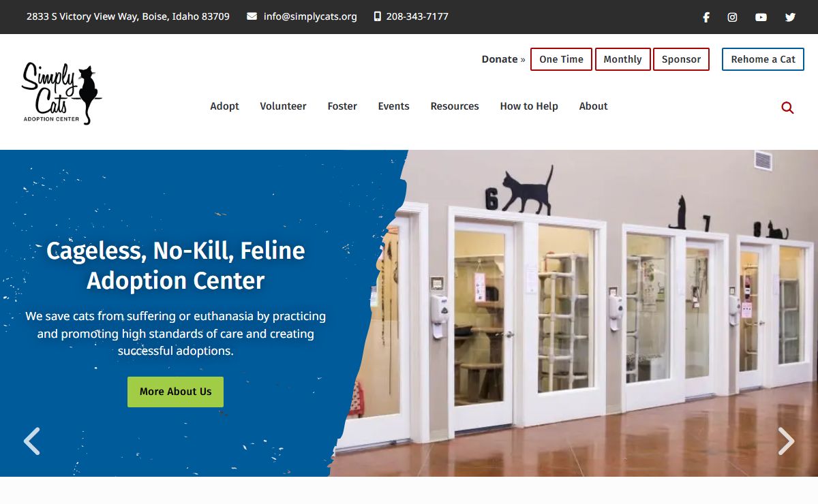The image size is (818, 504).
Task: Open the Volunteer menu
Action: point(283,106)
